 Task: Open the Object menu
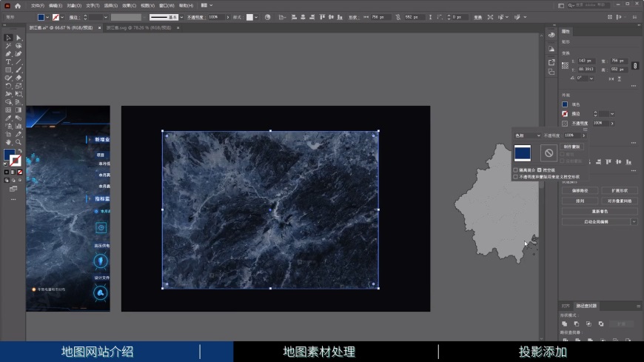point(74,6)
